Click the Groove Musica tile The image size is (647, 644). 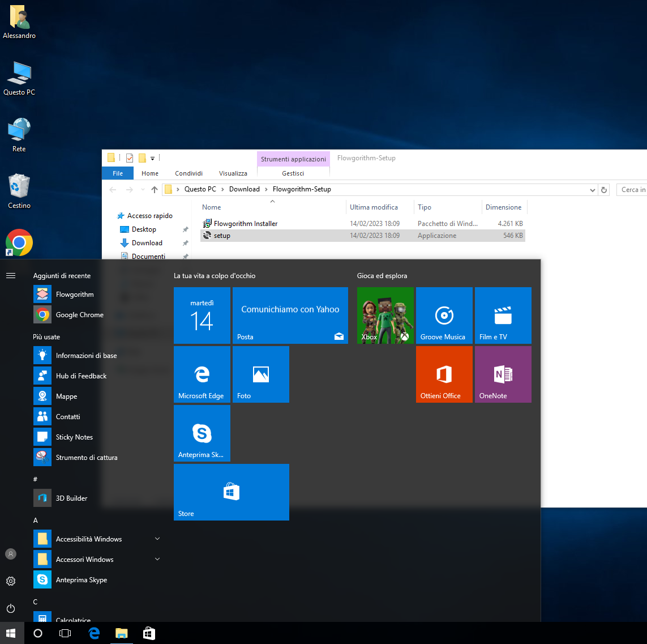point(444,315)
